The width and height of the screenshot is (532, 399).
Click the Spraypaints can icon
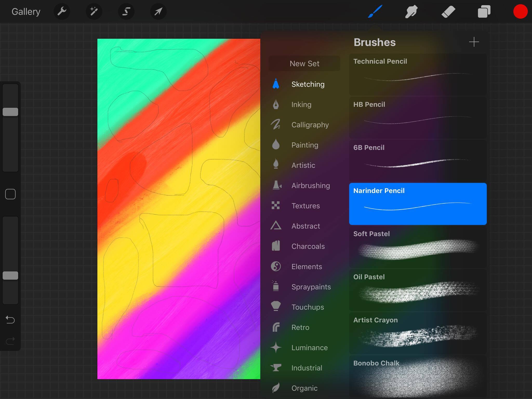pyautogui.click(x=276, y=286)
